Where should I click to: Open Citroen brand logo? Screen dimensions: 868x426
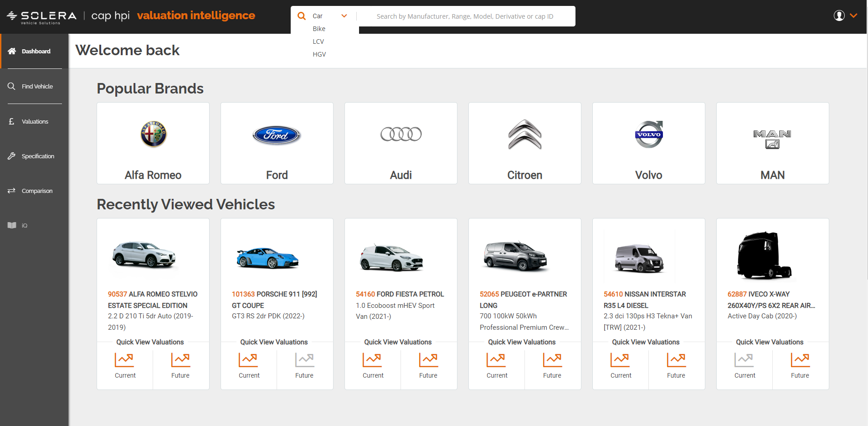coord(525,135)
